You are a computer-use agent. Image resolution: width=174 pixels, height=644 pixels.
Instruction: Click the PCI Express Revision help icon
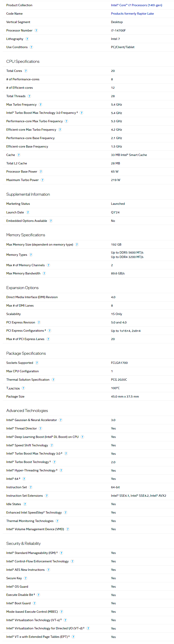pyautogui.click(x=39, y=323)
